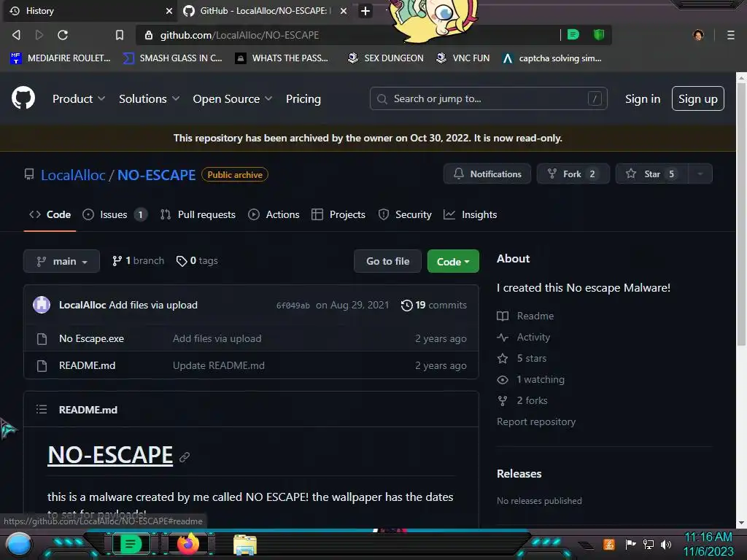Open the Action Center flag tray icon
The width and height of the screenshot is (747, 560).
(x=630, y=544)
